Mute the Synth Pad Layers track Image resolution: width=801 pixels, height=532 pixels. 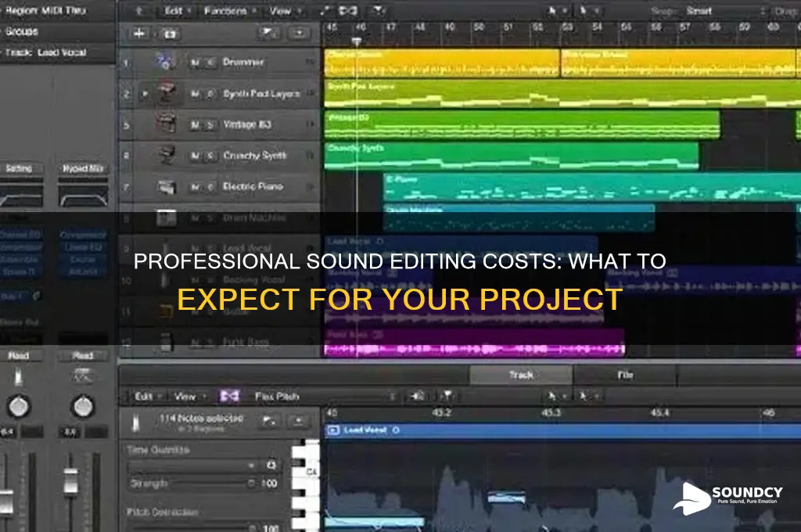195,94
